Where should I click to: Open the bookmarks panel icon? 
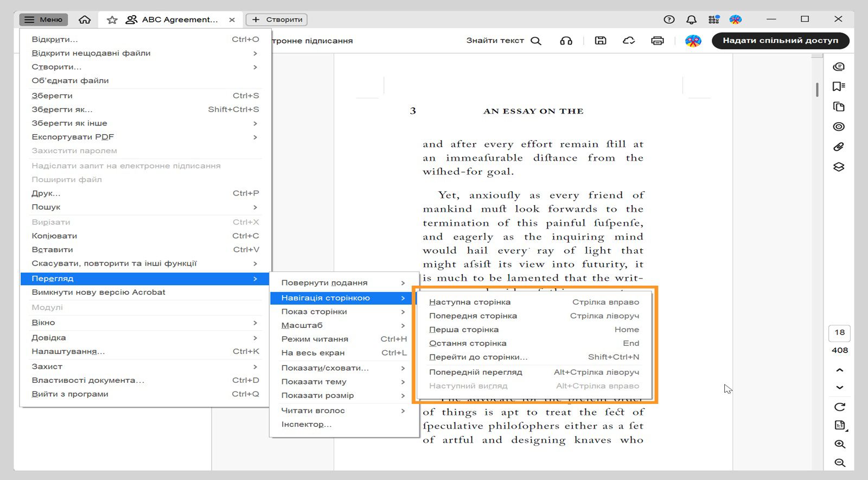tap(839, 87)
